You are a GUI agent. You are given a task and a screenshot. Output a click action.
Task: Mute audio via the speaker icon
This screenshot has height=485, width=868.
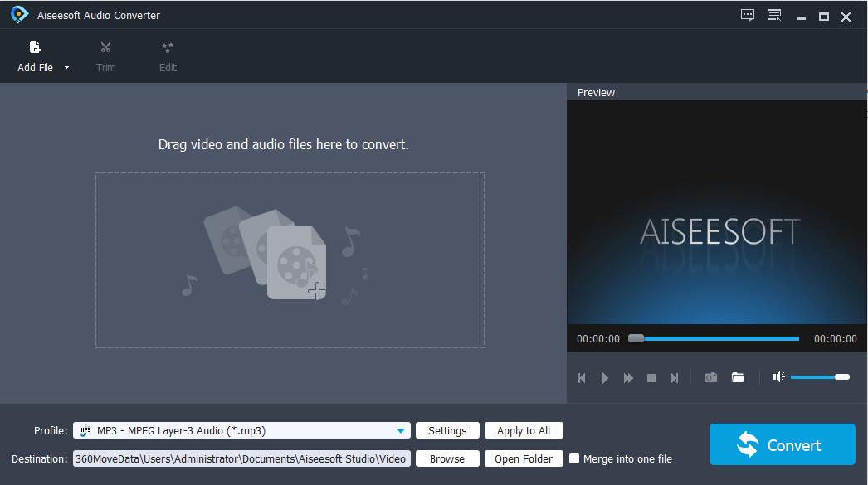click(x=778, y=377)
